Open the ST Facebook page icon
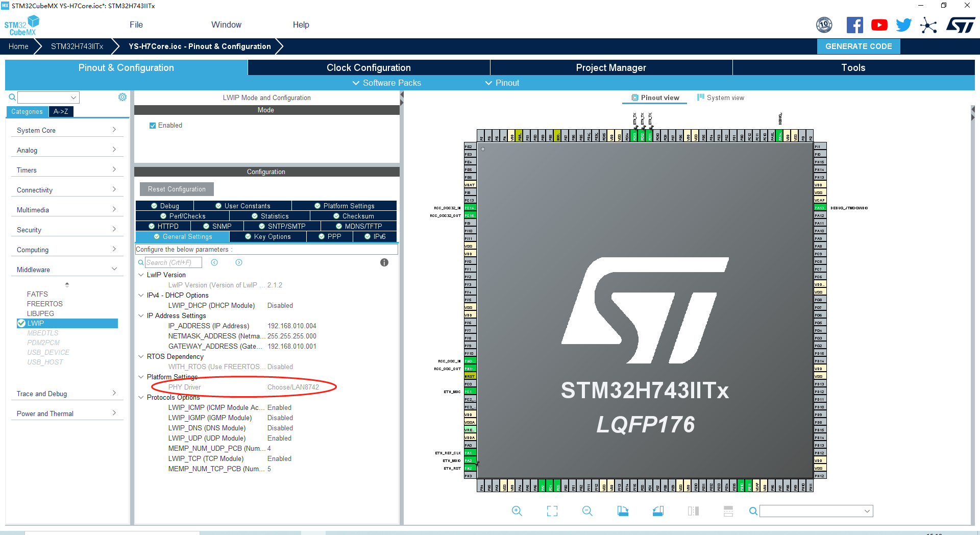 (x=854, y=25)
